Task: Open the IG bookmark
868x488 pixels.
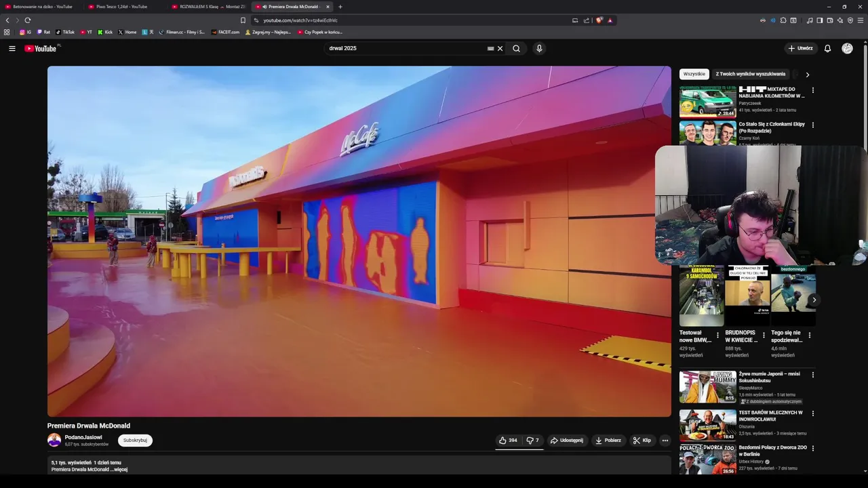Action: (x=25, y=32)
